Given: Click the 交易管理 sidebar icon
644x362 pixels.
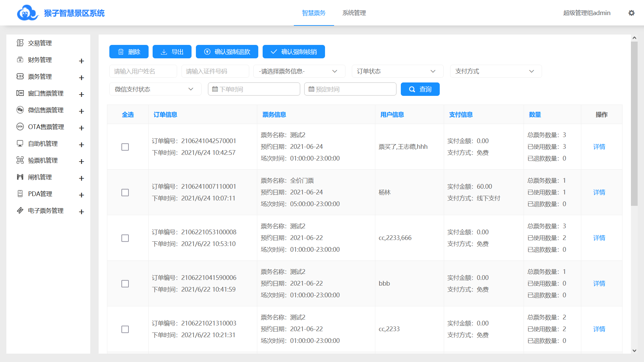Looking at the screenshot, I should [x=20, y=43].
